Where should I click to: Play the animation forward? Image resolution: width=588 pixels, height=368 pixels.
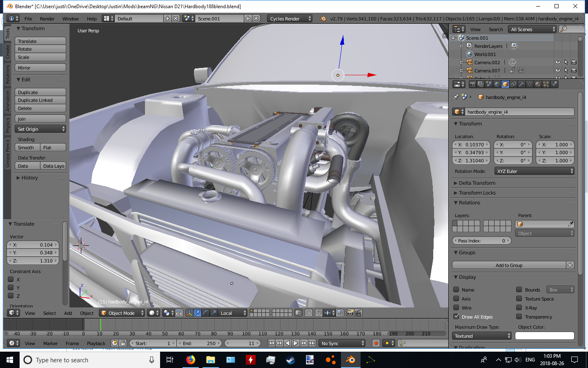click(296, 343)
